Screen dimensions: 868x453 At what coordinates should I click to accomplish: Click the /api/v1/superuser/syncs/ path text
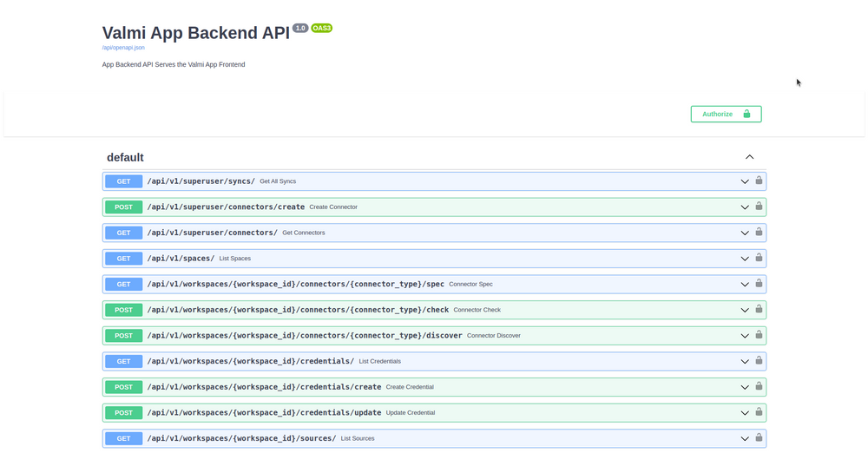point(201,181)
